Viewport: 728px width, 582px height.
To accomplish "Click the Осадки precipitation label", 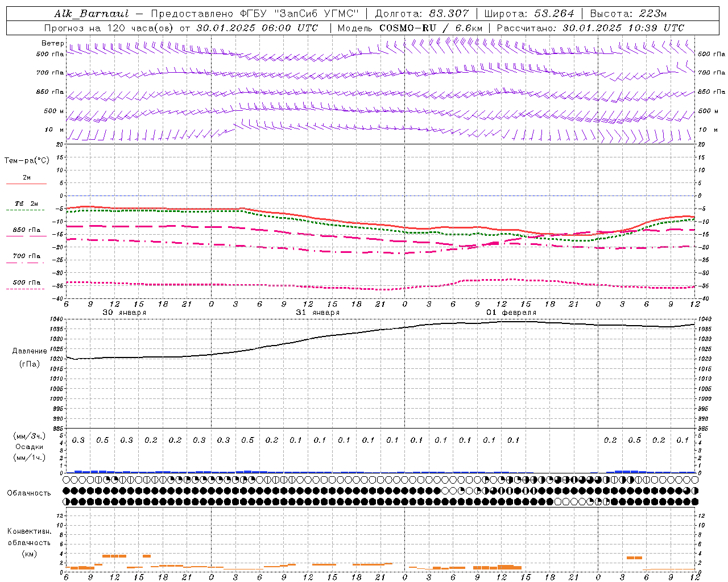I will pyautogui.click(x=29, y=447).
